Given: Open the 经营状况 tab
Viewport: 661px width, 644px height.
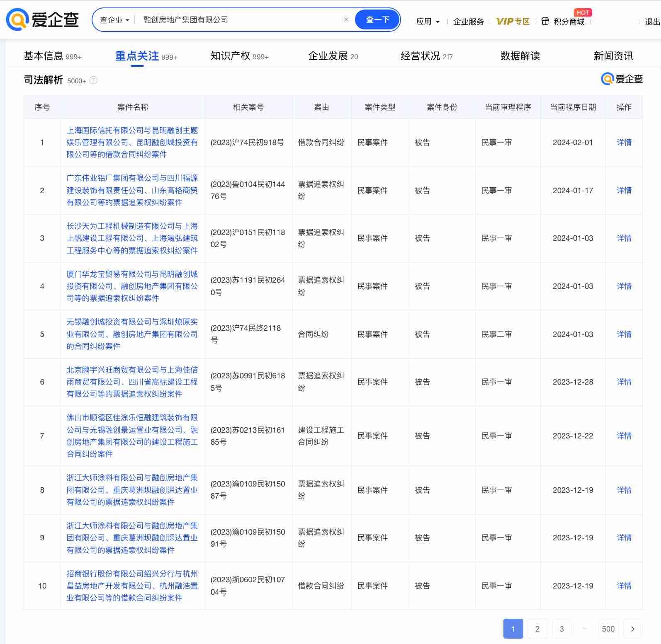Looking at the screenshot, I should [x=427, y=56].
